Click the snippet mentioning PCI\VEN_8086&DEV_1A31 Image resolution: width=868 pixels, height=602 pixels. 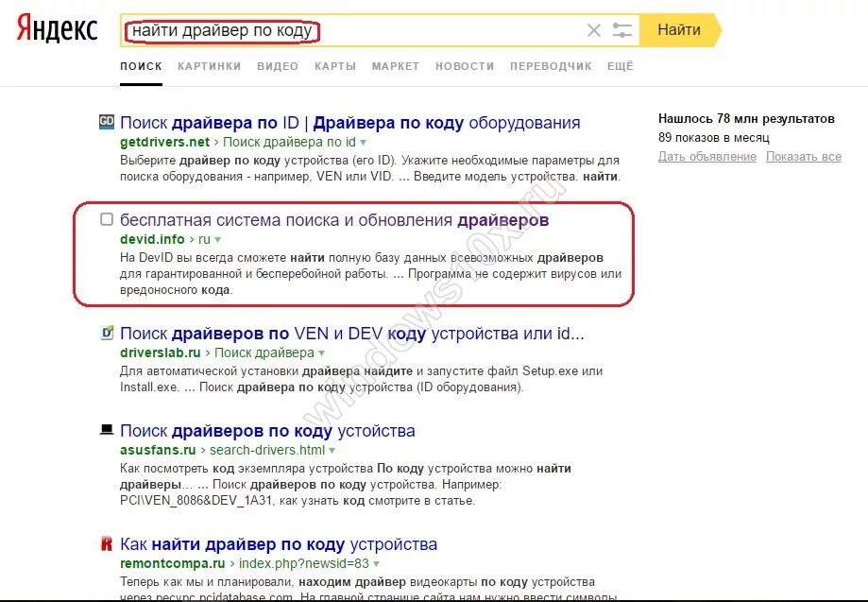point(346,485)
